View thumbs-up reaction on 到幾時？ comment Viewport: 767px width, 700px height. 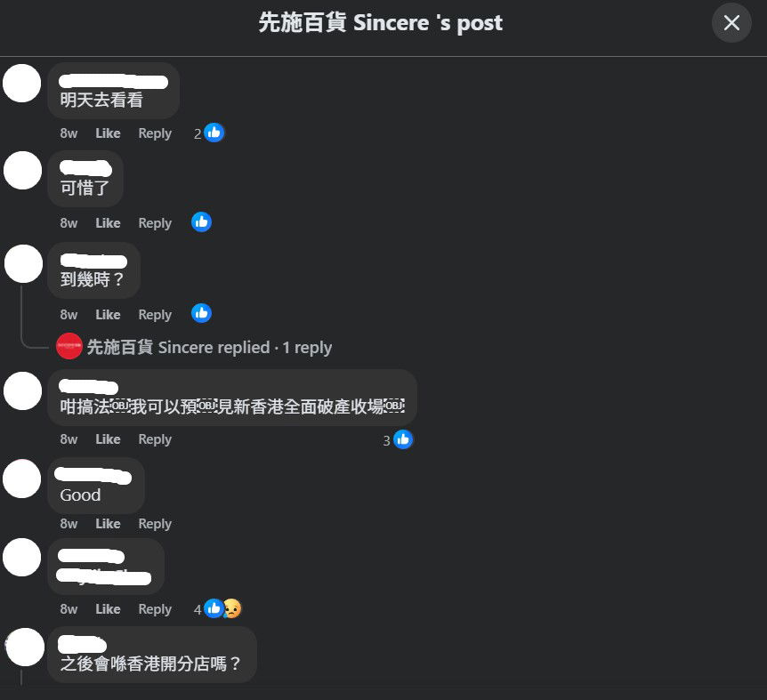(x=201, y=314)
